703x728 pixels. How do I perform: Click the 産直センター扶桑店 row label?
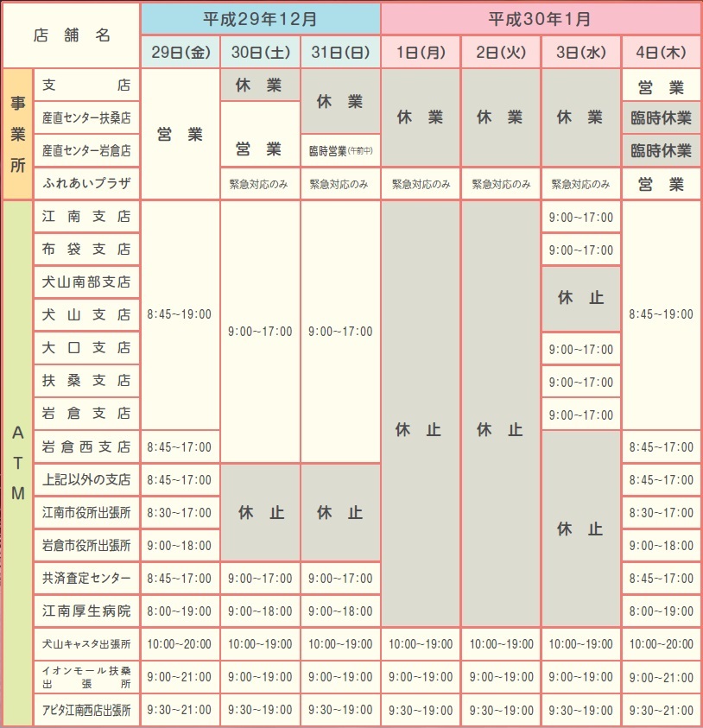coord(86,118)
